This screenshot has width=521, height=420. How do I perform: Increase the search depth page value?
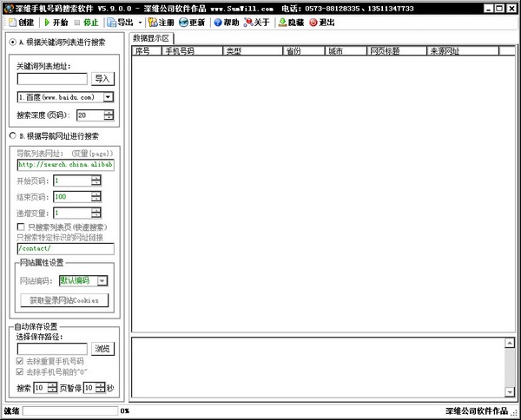coord(109,113)
